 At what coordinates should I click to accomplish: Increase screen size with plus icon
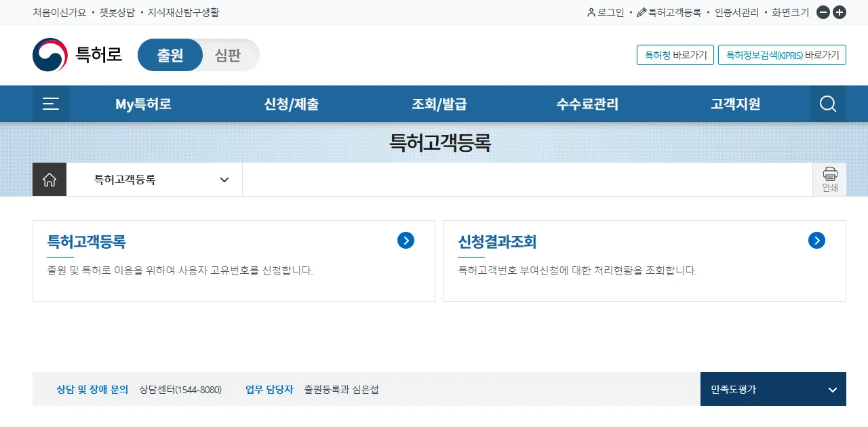(840, 12)
